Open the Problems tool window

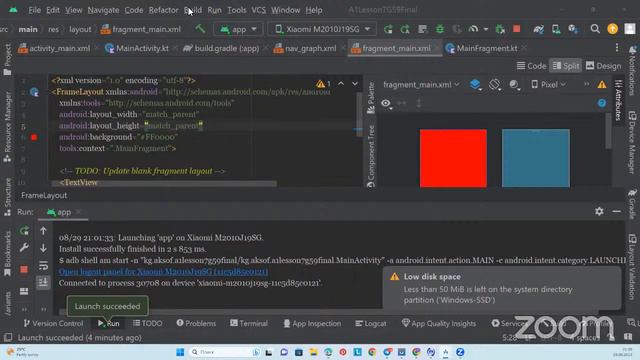(x=196, y=323)
